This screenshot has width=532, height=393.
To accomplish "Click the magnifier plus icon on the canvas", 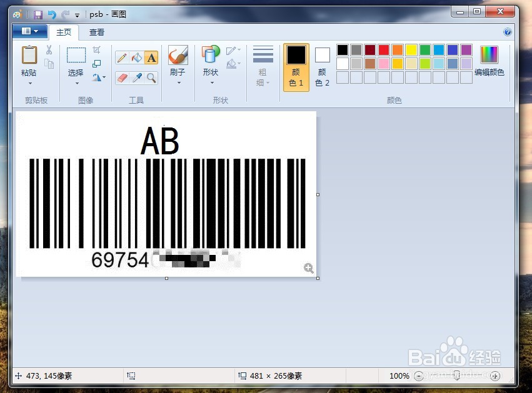I will coord(308,268).
